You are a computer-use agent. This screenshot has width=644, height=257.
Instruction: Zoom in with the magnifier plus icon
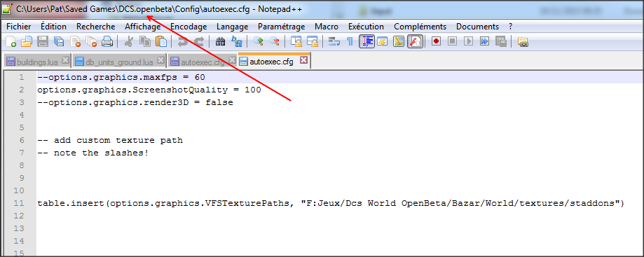pyautogui.click(x=259, y=41)
